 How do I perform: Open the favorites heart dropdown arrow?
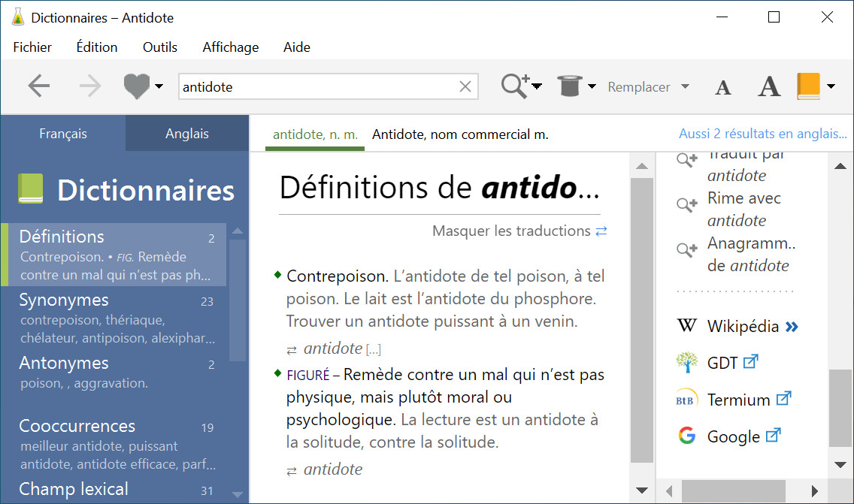click(x=159, y=86)
